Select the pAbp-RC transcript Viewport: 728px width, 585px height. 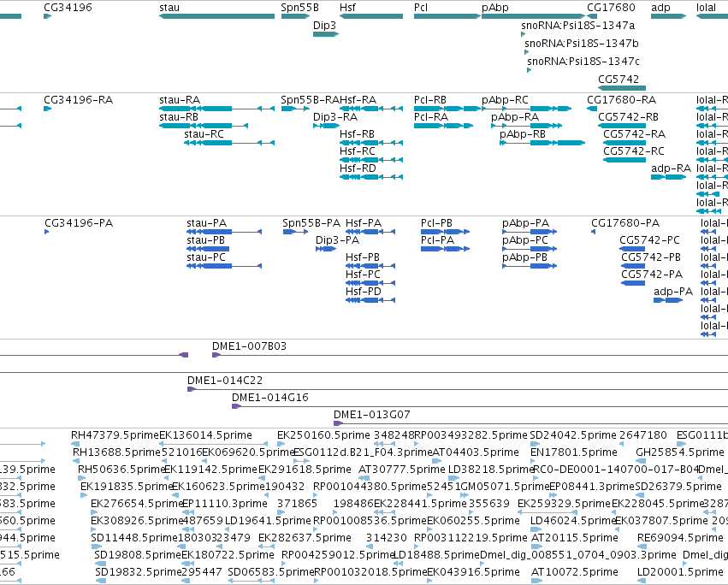click(x=526, y=109)
